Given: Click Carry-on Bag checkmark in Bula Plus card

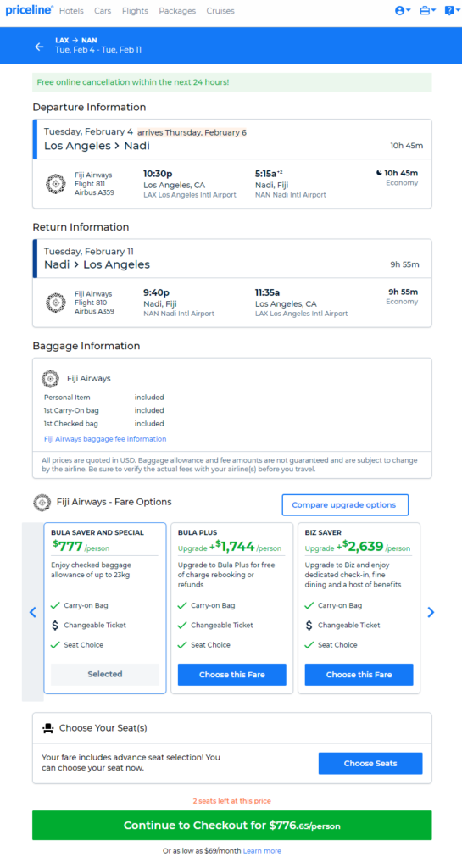Looking at the screenshot, I should click(x=182, y=605).
